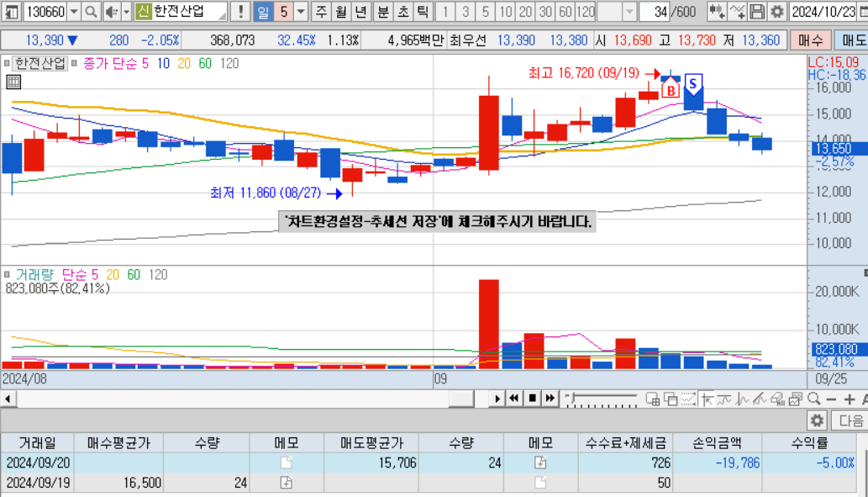Click the dotted chart area icon

click(x=688, y=399)
